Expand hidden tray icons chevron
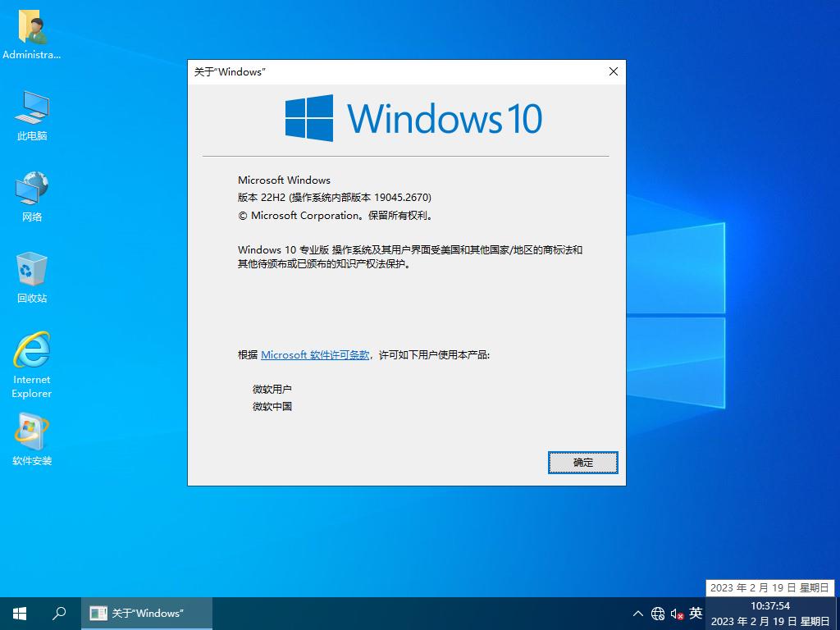840x630 pixels. point(638,614)
